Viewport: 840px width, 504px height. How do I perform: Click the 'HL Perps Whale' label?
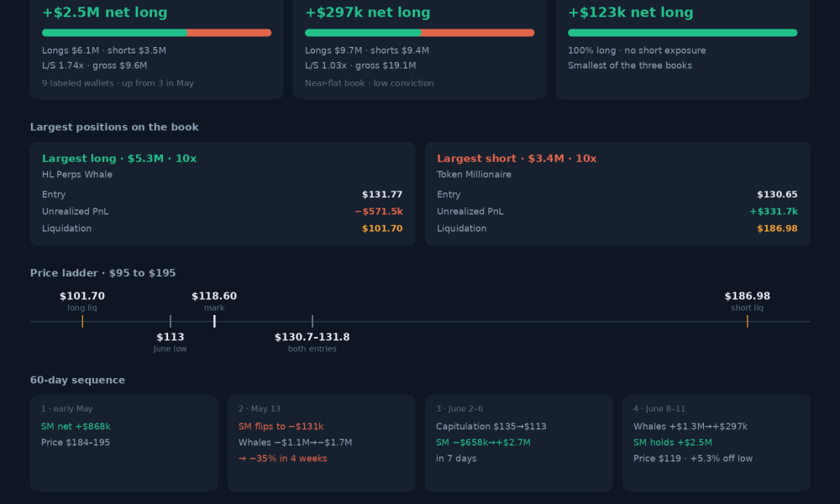click(x=77, y=175)
